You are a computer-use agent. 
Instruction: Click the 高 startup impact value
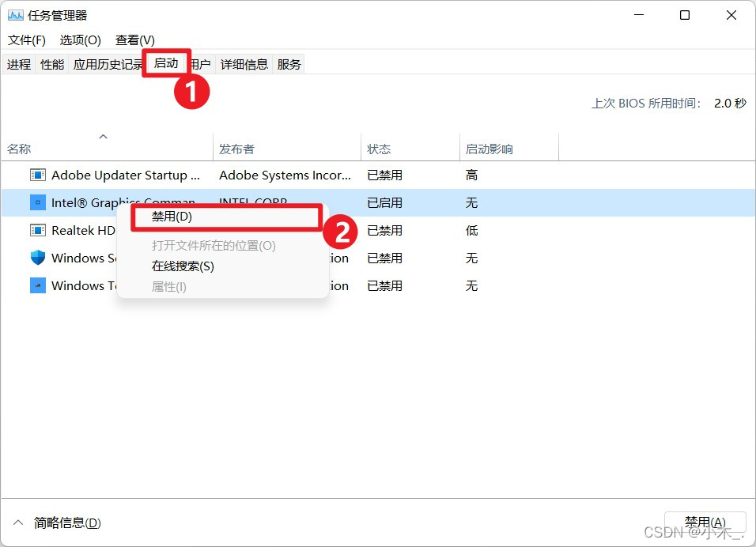(471, 175)
